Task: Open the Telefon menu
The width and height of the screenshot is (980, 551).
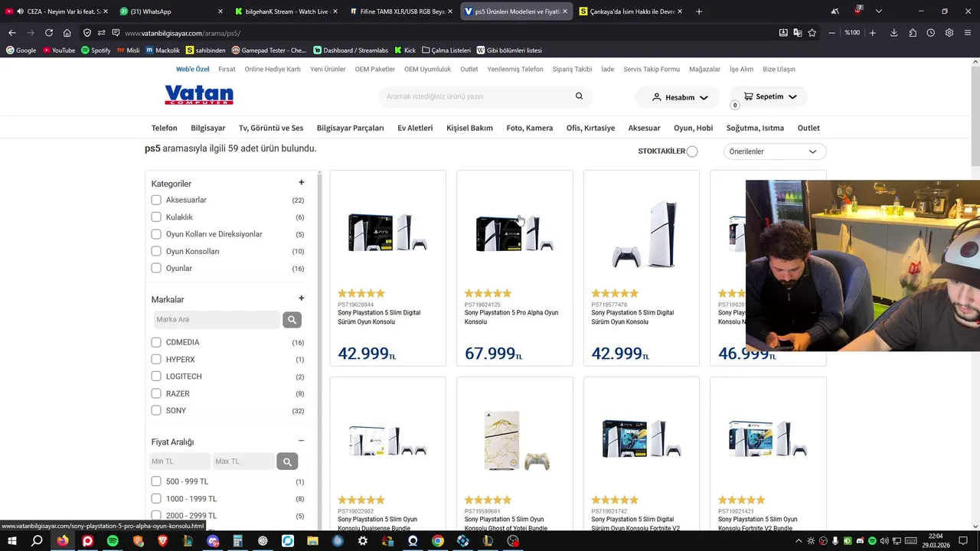Action: coord(164,128)
